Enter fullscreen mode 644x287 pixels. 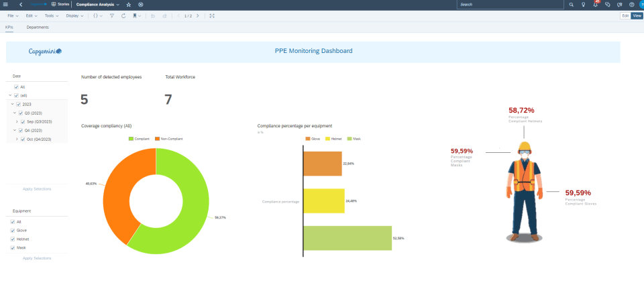(x=213, y=15)
